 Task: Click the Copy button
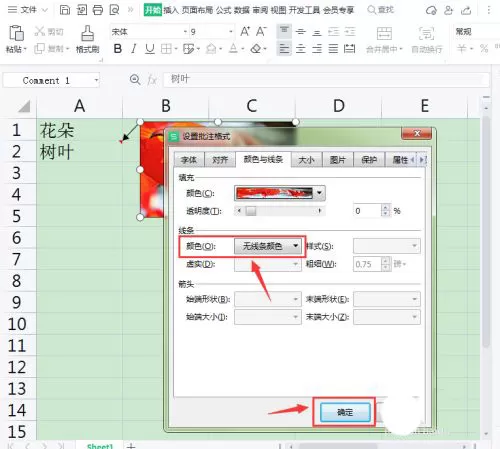(51, 49)
